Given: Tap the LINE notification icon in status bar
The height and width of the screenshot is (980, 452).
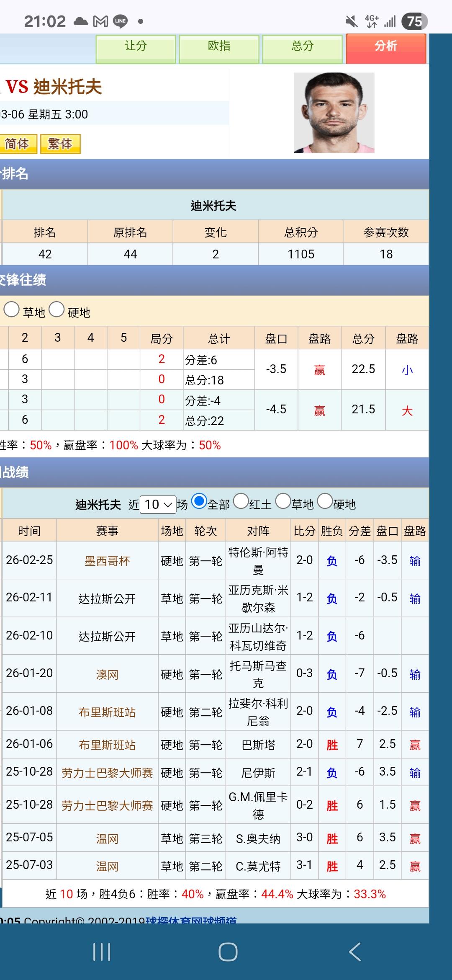Looking at the screenshot, I should 121,21.
